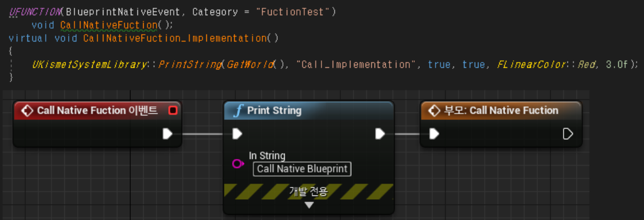Screen dimensions: 644x220
Task: Click CallNativeFuction_Implementation function name
Action: tap(175, 38)
